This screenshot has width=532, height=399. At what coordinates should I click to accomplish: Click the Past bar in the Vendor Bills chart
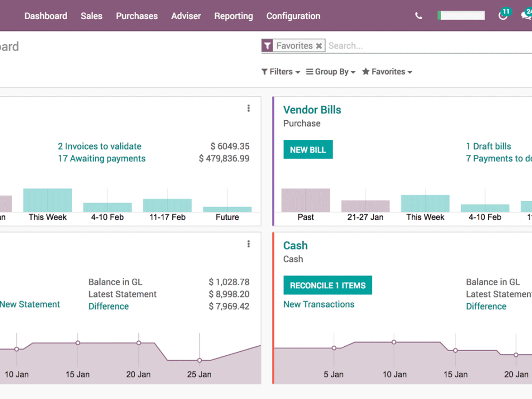(x=306, y=200)
